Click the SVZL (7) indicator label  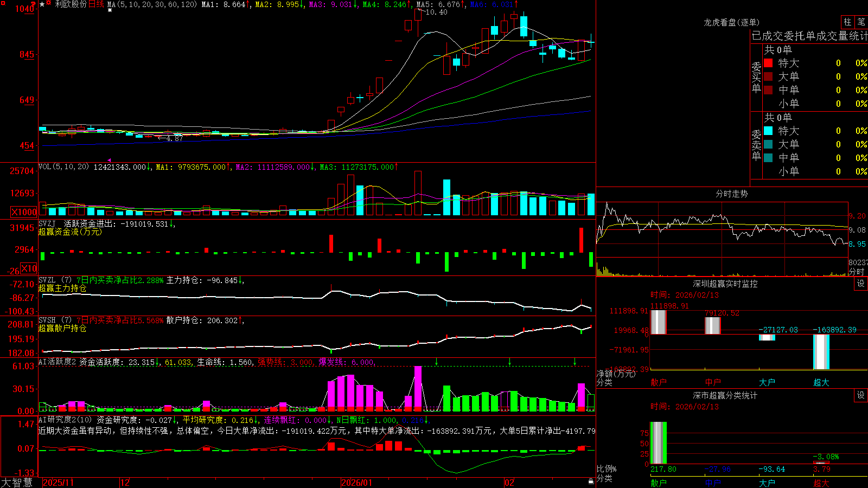55,280
